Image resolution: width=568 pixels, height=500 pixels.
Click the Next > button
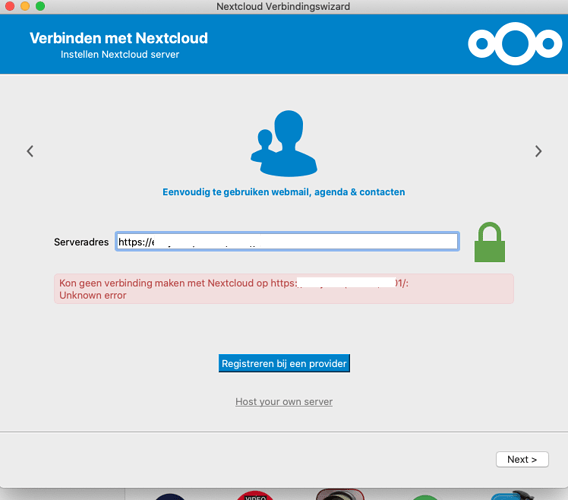522,459
